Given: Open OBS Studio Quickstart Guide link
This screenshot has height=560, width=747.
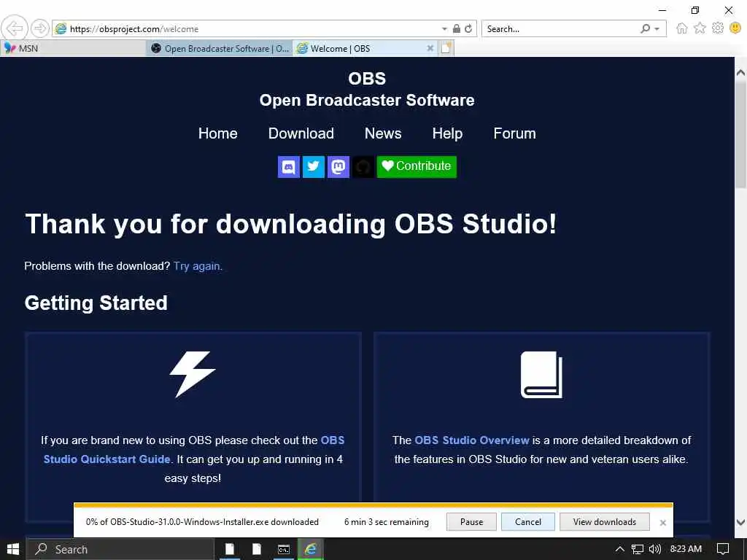Looking at the screenshot, I should coord(194,449).
